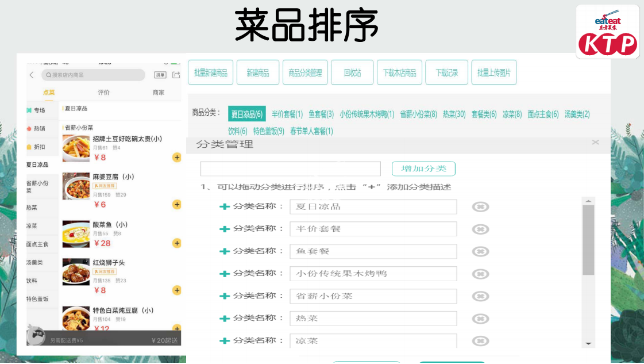Image resolution: width=644 pixels, height=364 pixels.
Task: Tap the back arrow in mobile app
Action: [32, 75]
